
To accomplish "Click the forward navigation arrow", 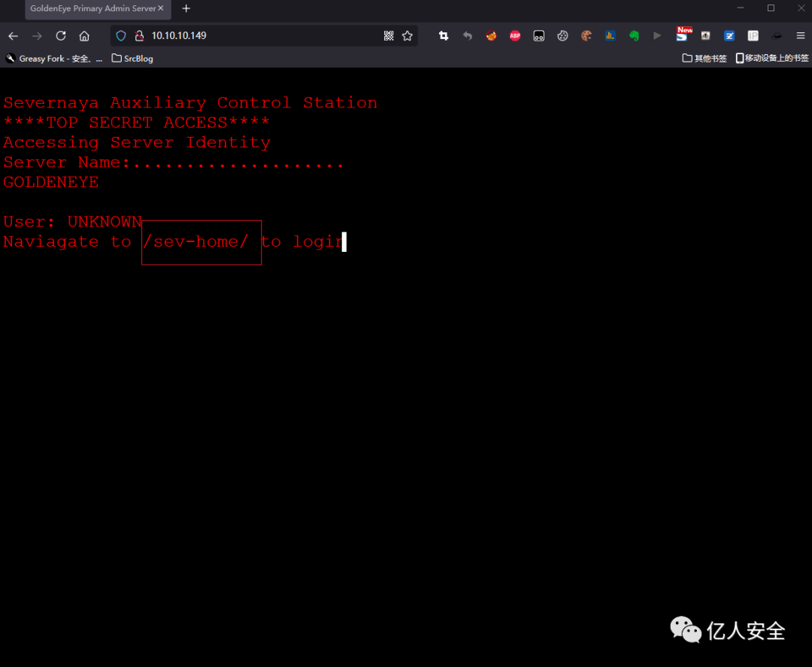I will [37, 36].
